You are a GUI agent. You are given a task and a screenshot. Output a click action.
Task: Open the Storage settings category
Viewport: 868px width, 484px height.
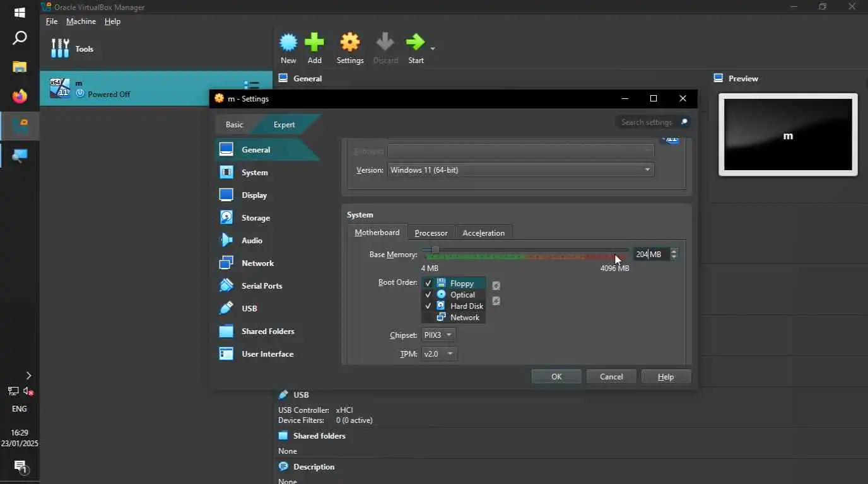(267, 217)
